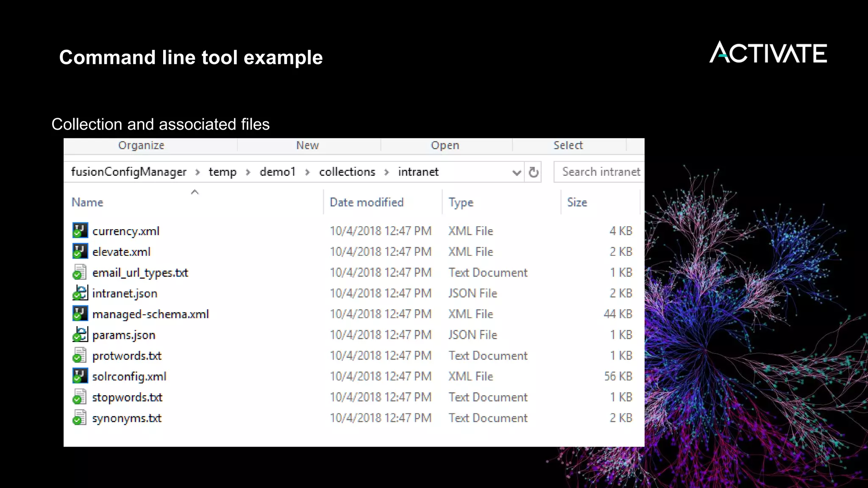Open the New ribbon group
The width and height of the screenshot is (868, 488).
coord(307,145)
